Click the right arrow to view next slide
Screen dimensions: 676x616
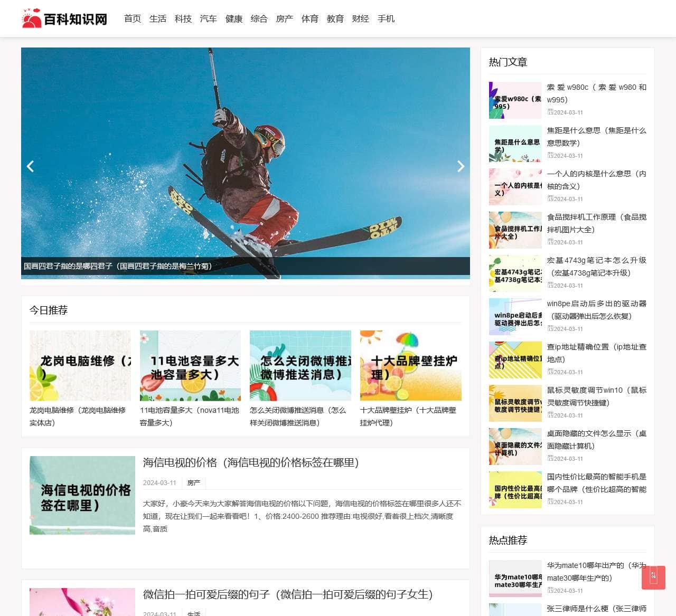461,166
